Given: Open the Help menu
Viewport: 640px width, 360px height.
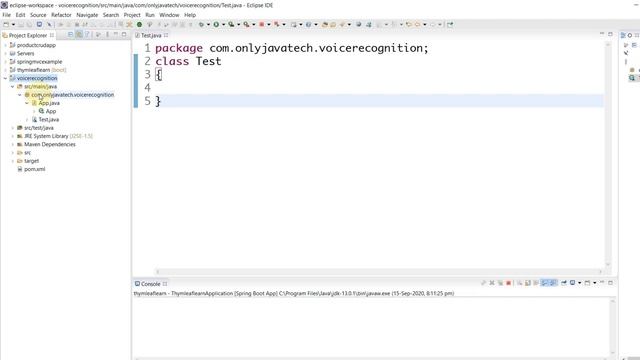Looking at the screenshot, I should (190, 15).
